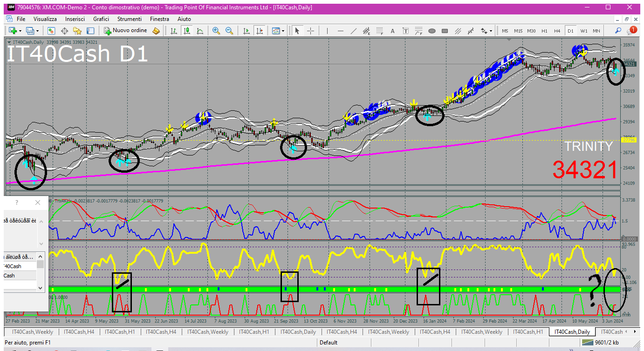The width and height of the screenshot is (644, 351).
Task: Open the notifications chat icon
Action: (632, 31)
